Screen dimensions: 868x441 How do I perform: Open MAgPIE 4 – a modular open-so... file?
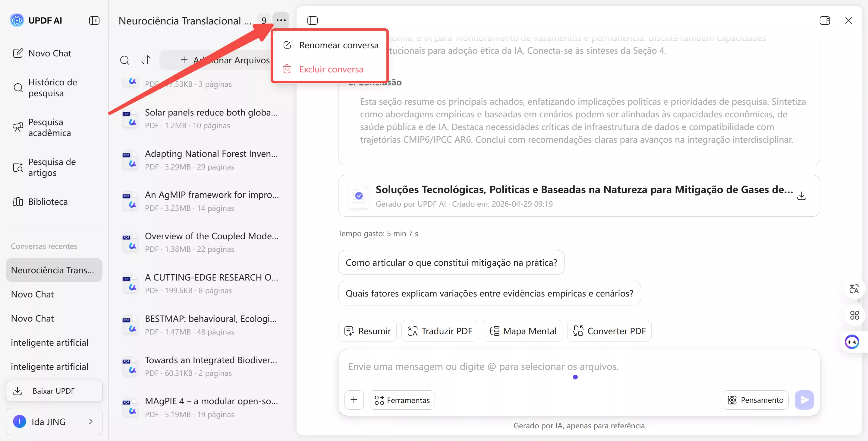pyautogui.click(x=202, y=407)
